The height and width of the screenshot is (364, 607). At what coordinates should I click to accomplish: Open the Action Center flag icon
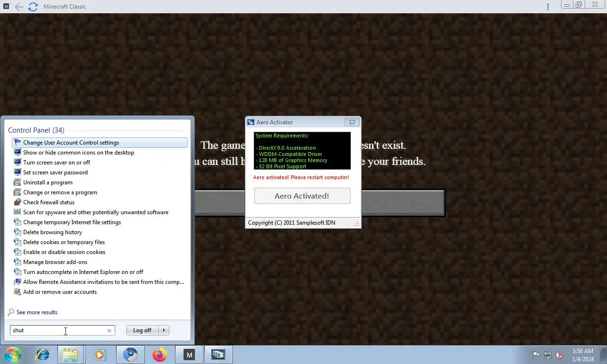536,355
